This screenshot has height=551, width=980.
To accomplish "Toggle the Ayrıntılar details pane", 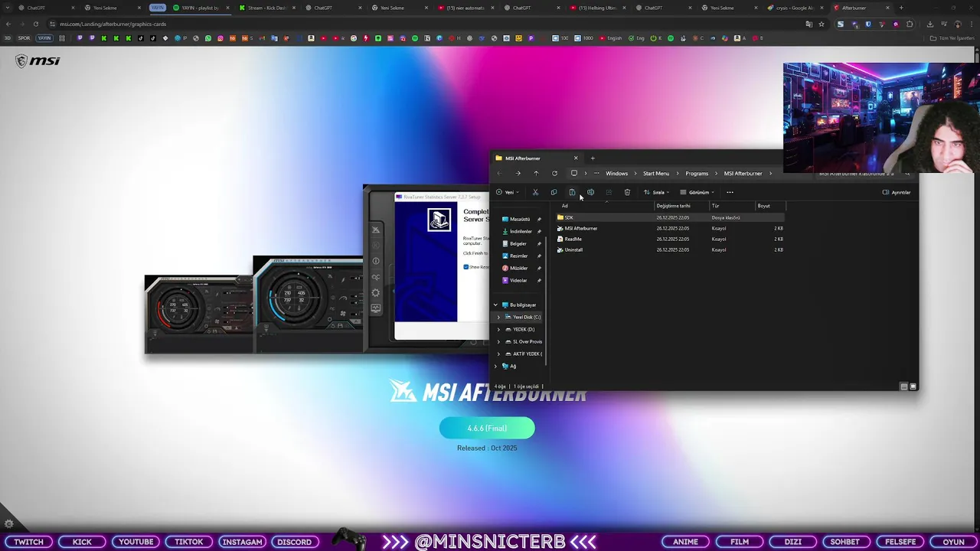I will 897,192.
